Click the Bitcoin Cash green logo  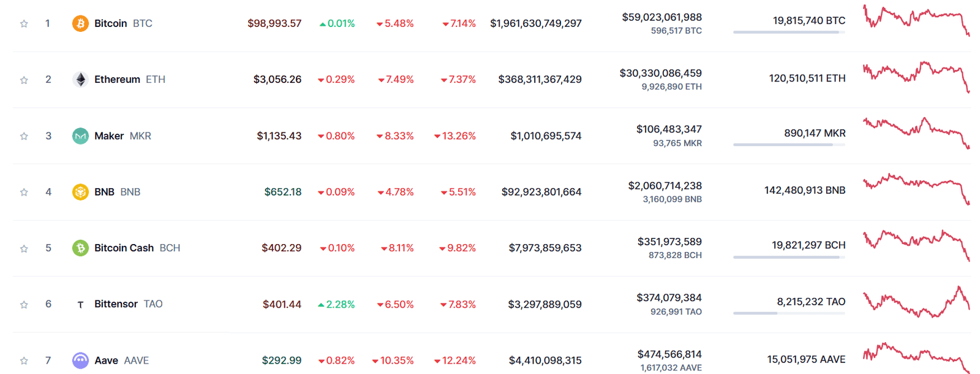[80, 248]
